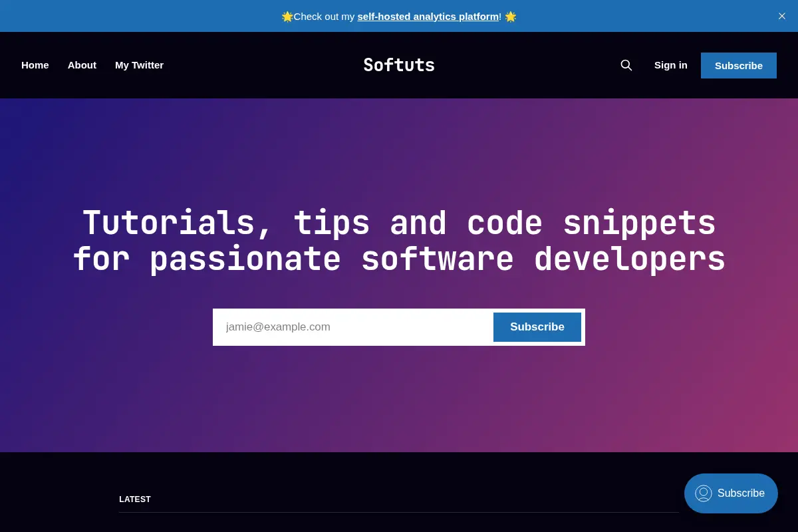798x532 pixels.
Task: Open floating Subscribe portal button
Action: 731,493
